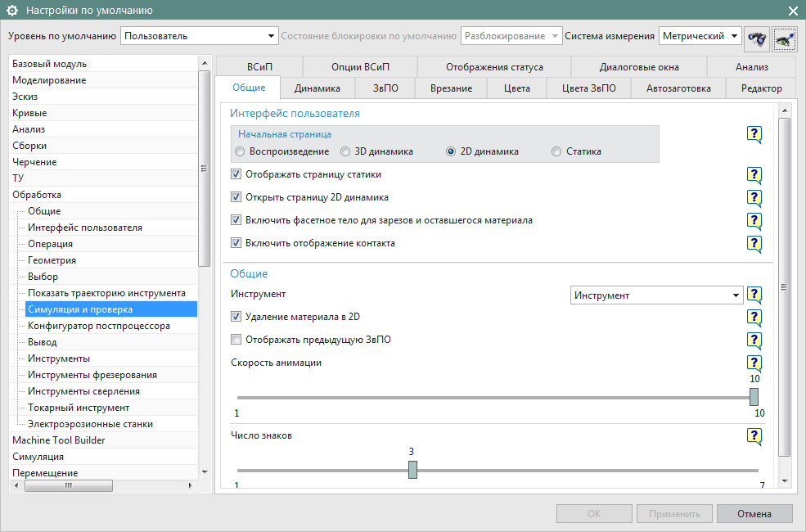Open the Уровень по умолчанию dropdown

tap(200, 36)
